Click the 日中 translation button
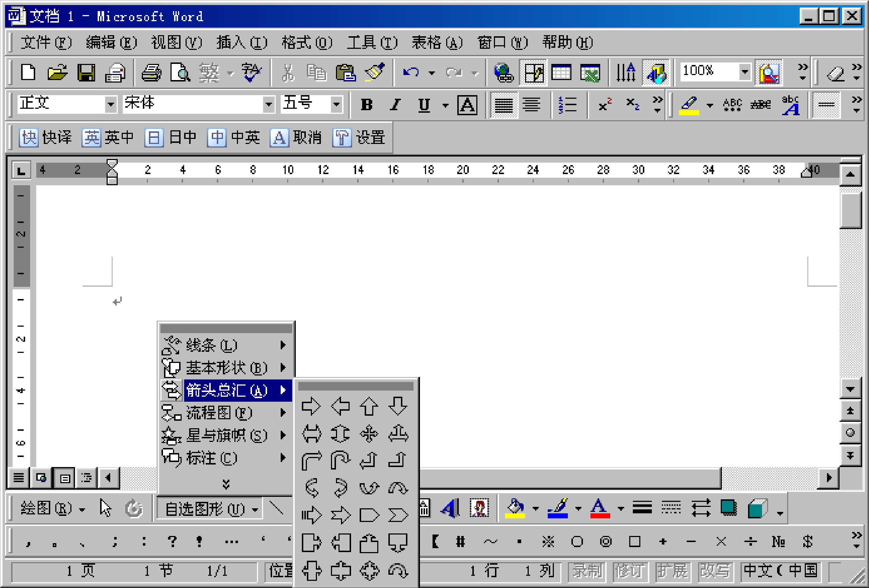 point(170,137)
